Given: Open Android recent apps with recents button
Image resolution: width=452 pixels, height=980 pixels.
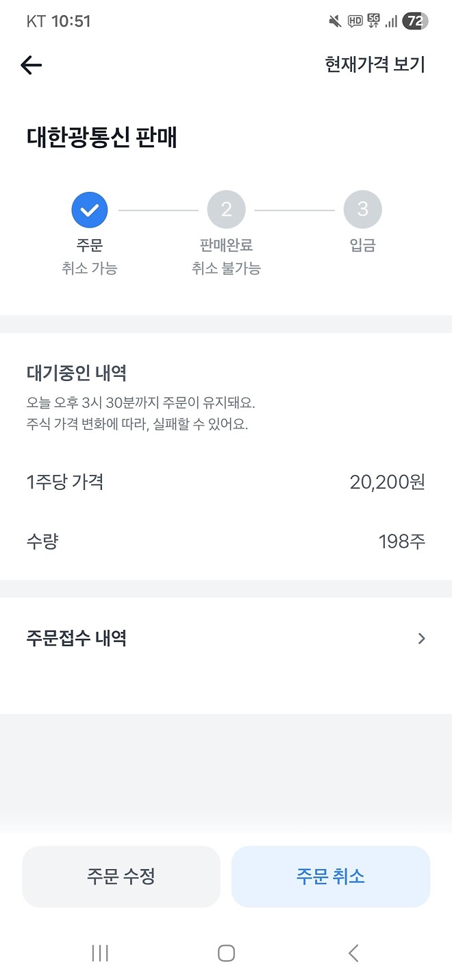Looking at the screenshot, I should coord(100,953).
